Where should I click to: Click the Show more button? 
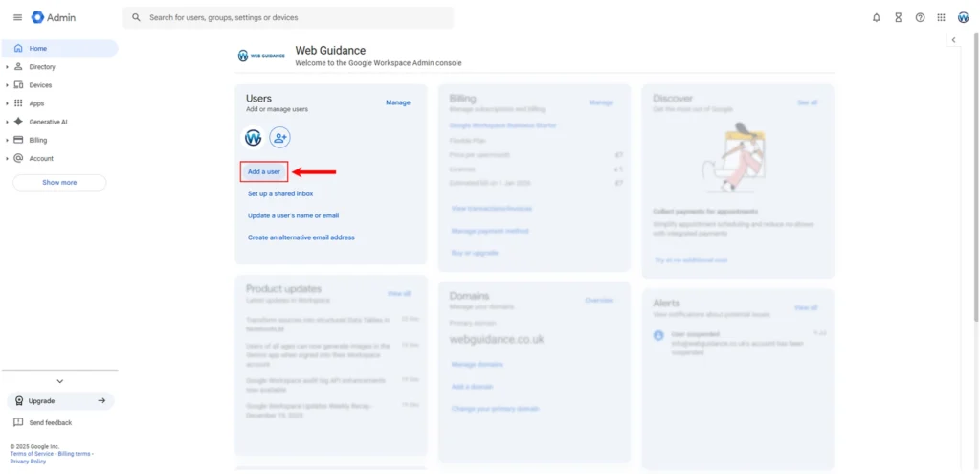(59, 183)
